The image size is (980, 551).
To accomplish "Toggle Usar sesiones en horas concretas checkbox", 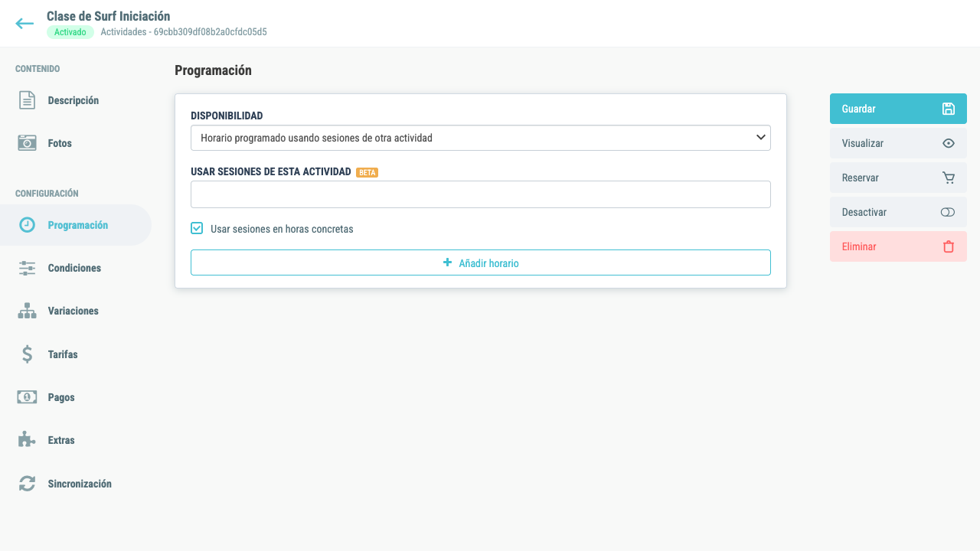I will [x=197, y=228].
